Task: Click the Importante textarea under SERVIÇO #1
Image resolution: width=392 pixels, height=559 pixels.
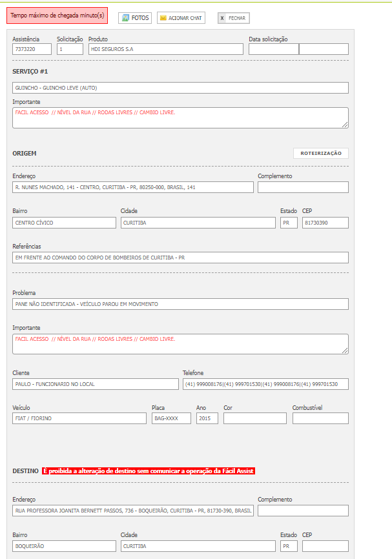Action: point(180,117)
